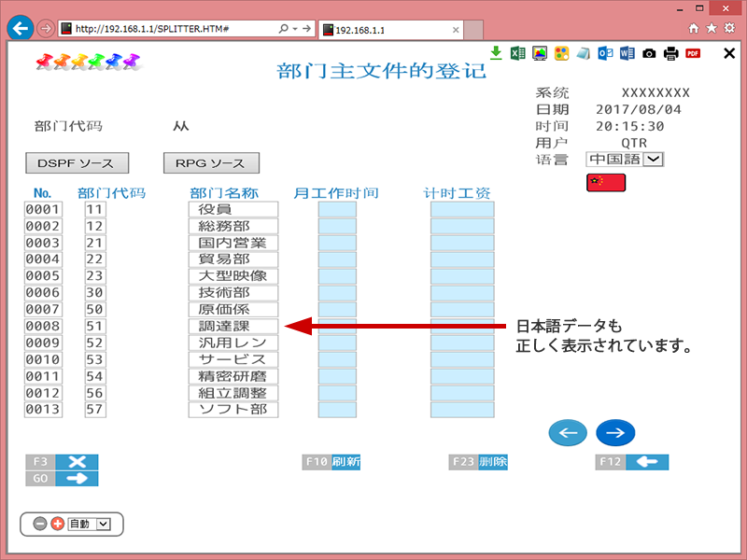The width and height of the screenshot is (747, 560).
Task: Click the 精密研磨 department name field
Action: [233, 376]
